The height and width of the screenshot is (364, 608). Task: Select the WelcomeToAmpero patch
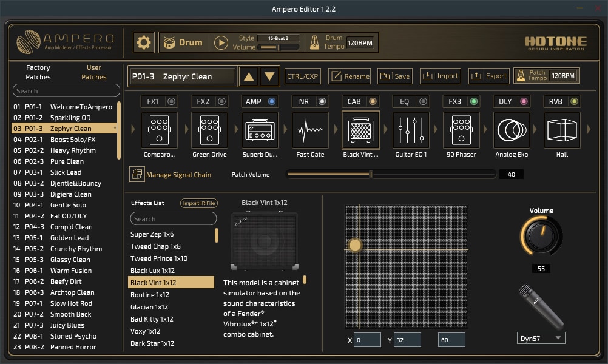point(64,107)
